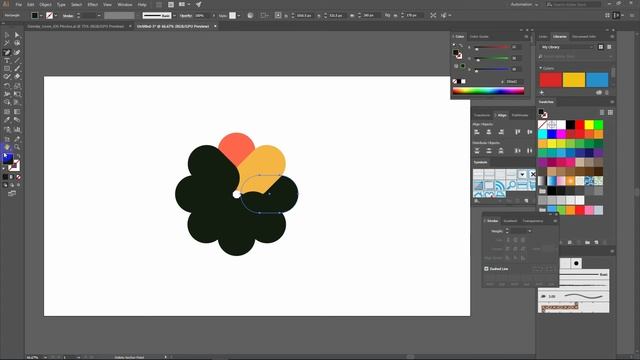
Task: Select the Pen tool
Action: pyautogui.click(x=7, y=52)
